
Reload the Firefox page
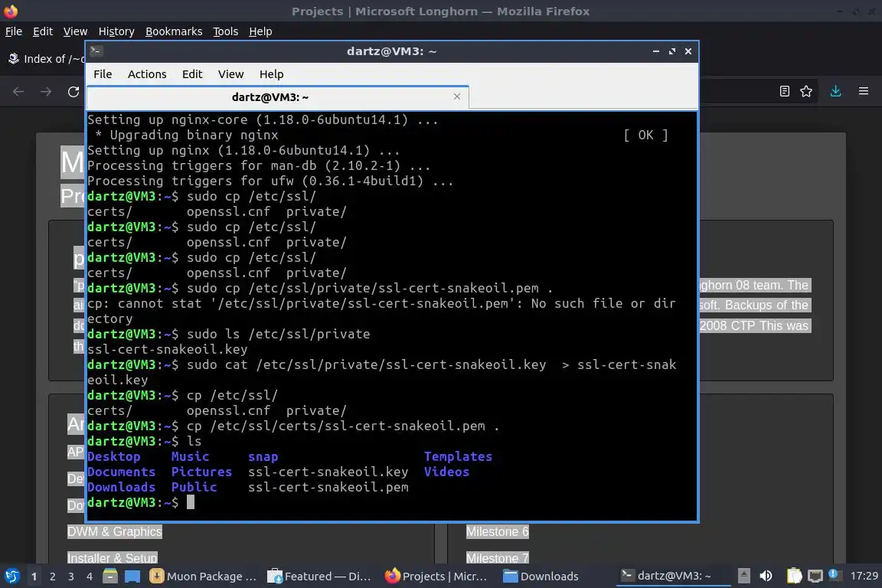click(x=73, y=91)
